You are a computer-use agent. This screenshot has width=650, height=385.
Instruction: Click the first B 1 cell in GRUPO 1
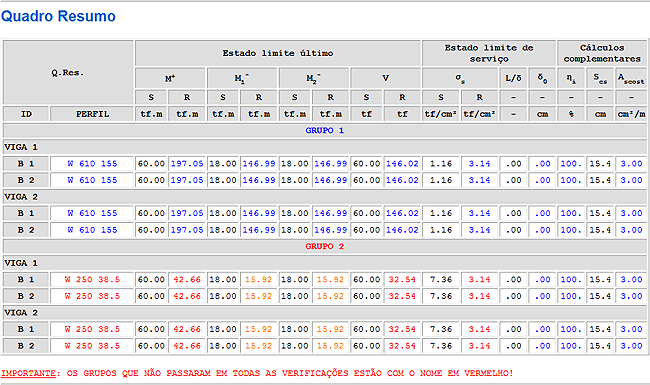(x=26, y=164)
